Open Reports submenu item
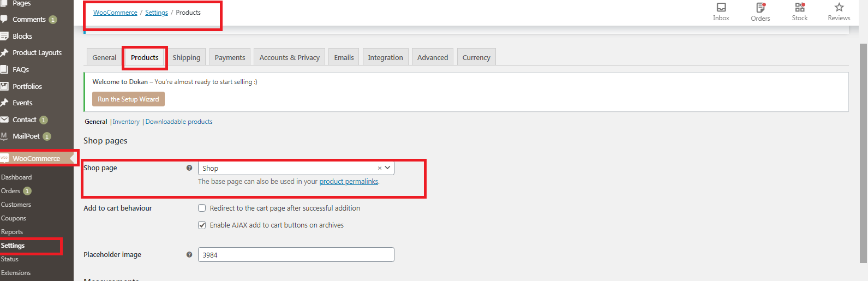Screen dimensions: 868x281 click(12, 232)
